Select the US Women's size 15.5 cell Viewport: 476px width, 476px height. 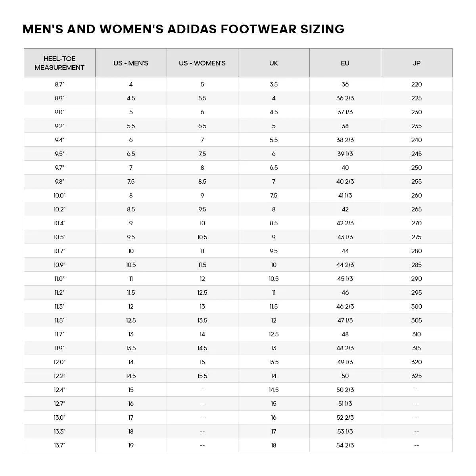(x=202, y=376)
